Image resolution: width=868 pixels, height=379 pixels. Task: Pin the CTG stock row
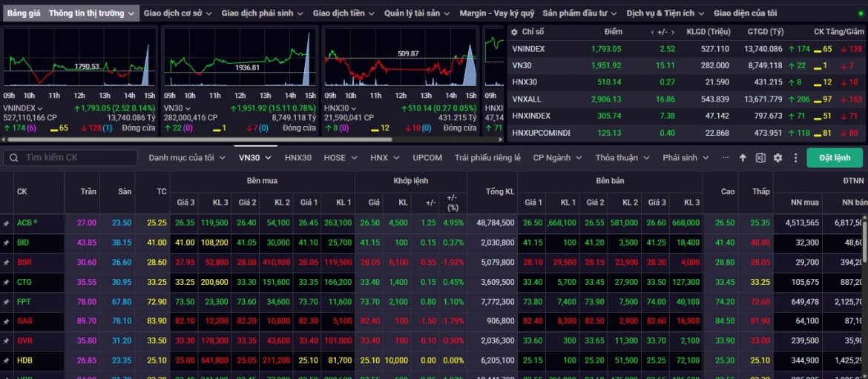[6, 282]
